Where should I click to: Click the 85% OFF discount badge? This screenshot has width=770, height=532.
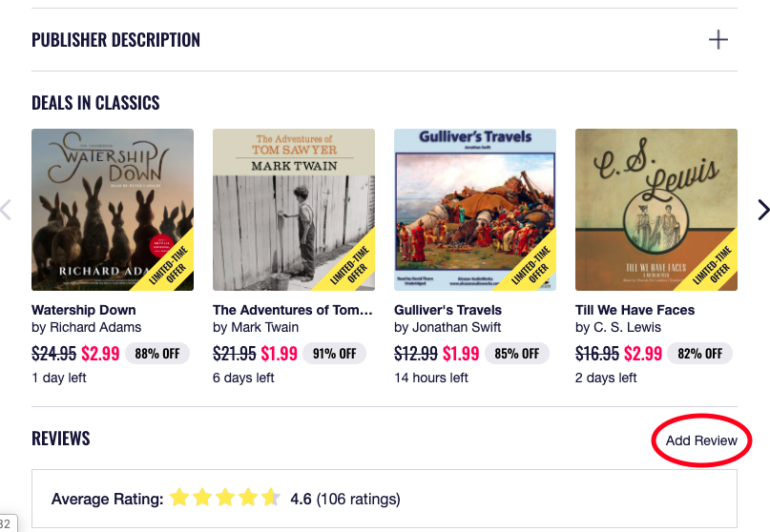[x=516, y=354]
